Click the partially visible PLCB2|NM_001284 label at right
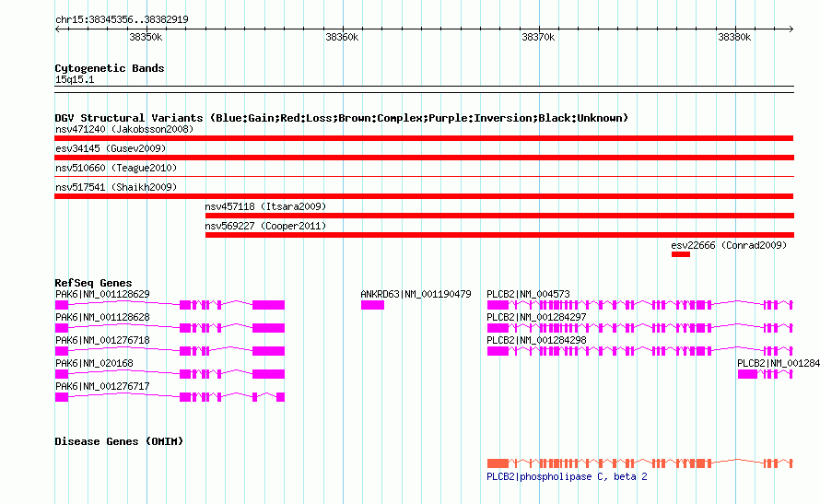Screen dimensions: 820x504 [779, 363]
